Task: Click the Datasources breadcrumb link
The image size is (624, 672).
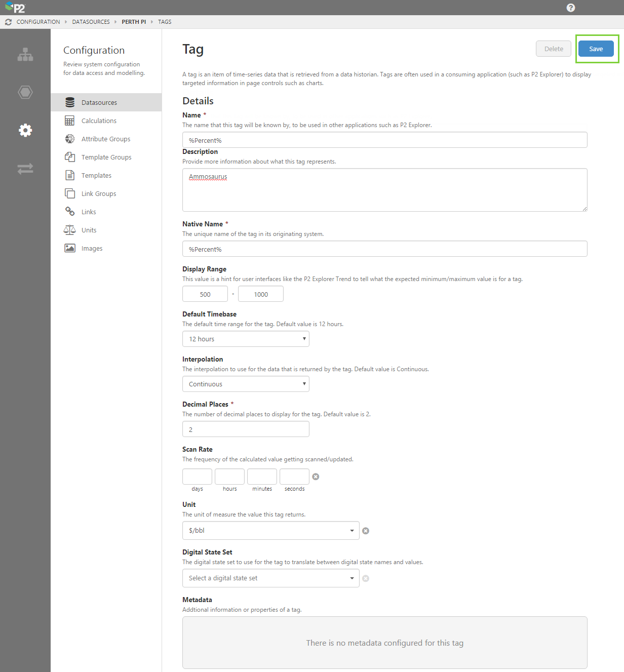Action: click(x=91, y=22)
